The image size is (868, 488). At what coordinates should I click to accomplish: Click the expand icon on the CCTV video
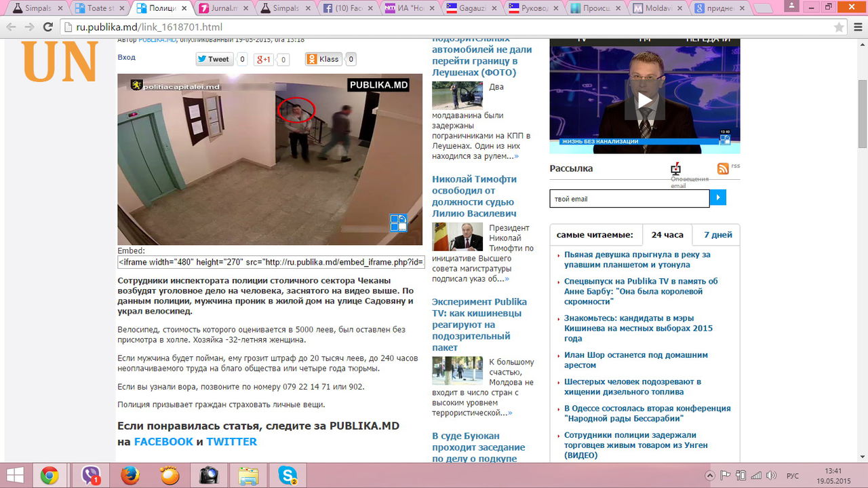click(x=398, y=223)
